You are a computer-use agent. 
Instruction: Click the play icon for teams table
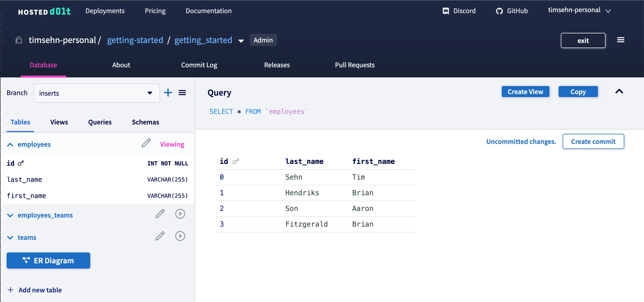(180, 236)
